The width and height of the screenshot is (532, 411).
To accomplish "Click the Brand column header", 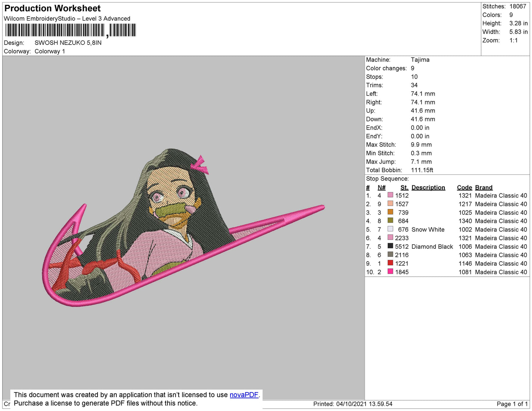I will [483, 187].
